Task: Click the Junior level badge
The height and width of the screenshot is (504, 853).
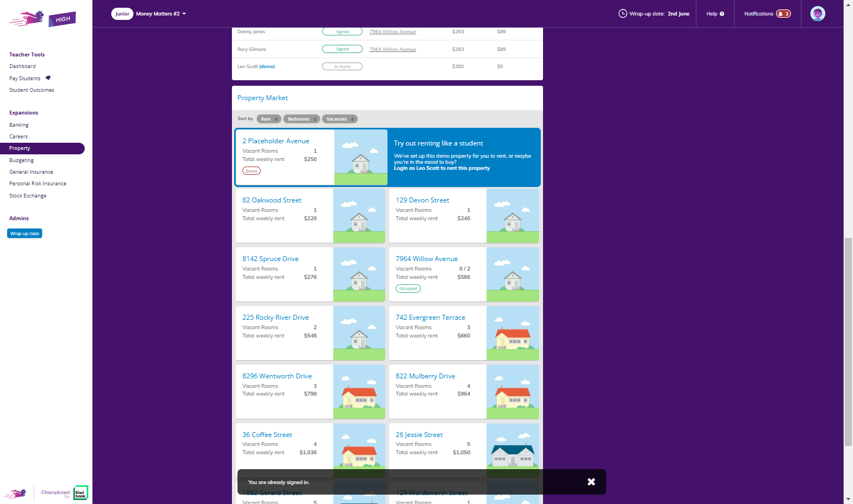Action: click(x=122, y=14)
